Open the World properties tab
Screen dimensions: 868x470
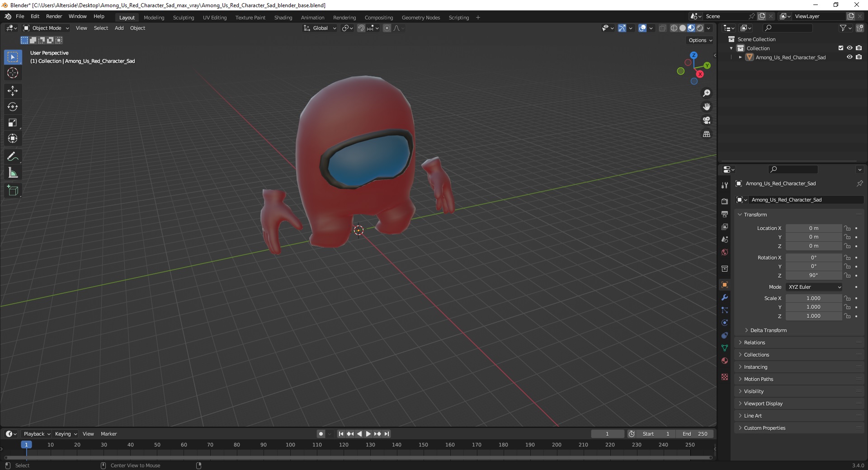point(725,252)
